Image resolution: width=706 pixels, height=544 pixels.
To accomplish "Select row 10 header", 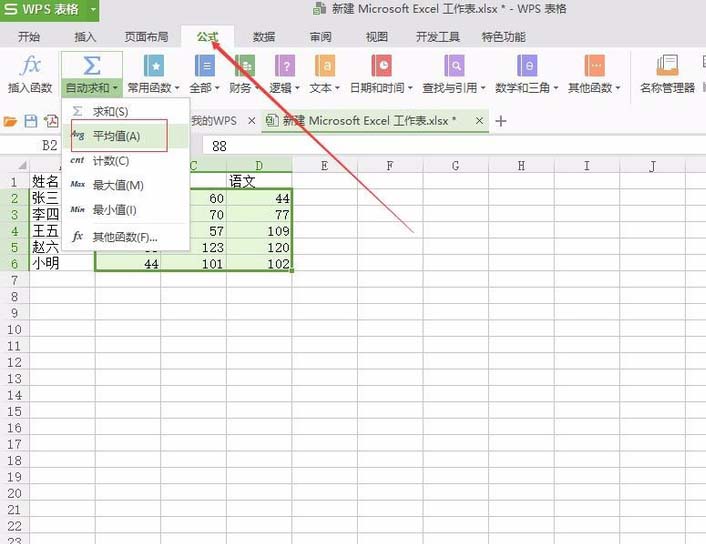I will coord(14,330).
